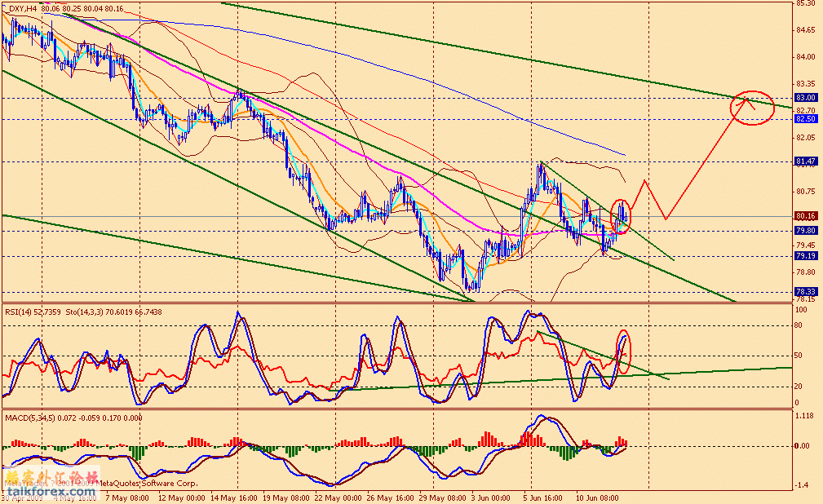Click the 83.35 price axis value
Screen dimensions: 823x504
(806, 83)
